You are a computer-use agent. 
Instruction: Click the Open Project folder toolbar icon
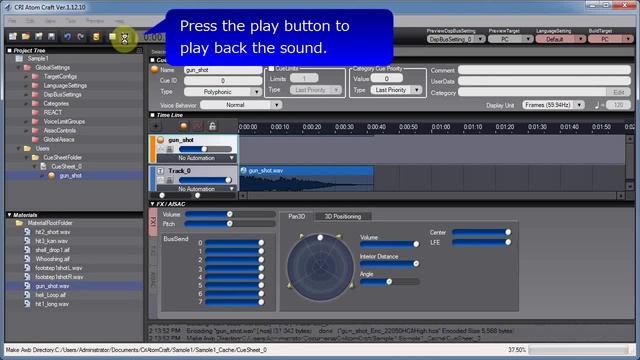click(x=26, y=37)
